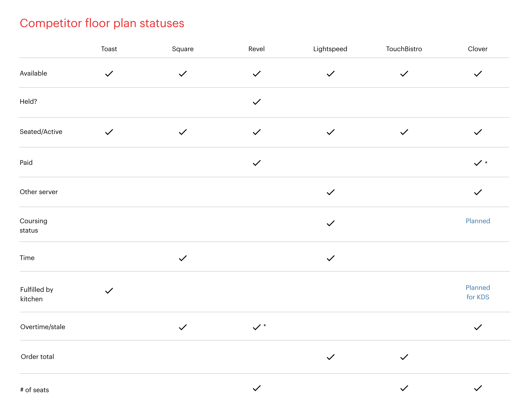
Task: Select the Other server row label
Action: 39,192
